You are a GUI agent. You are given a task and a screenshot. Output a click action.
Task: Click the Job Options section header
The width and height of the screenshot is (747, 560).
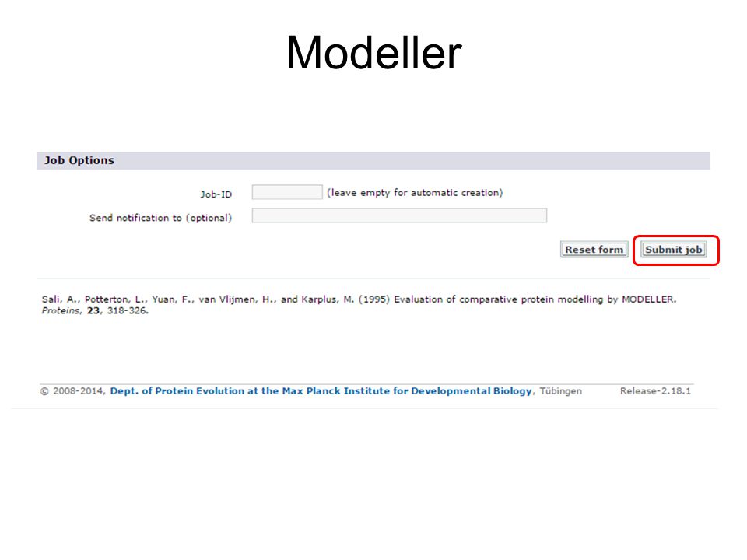(373, 160)
